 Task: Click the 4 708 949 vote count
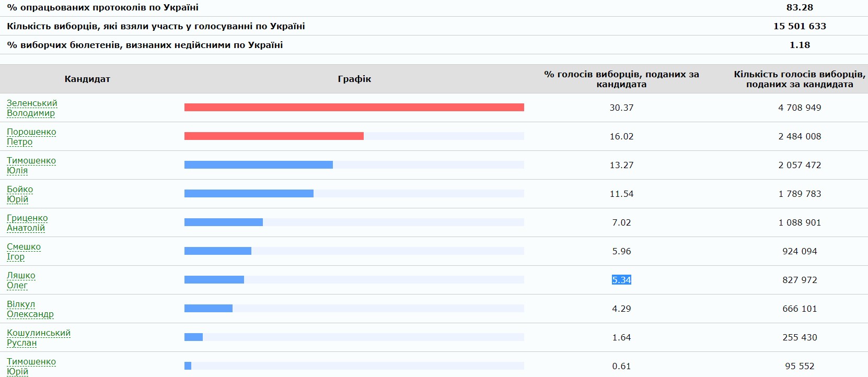[800, 108]
